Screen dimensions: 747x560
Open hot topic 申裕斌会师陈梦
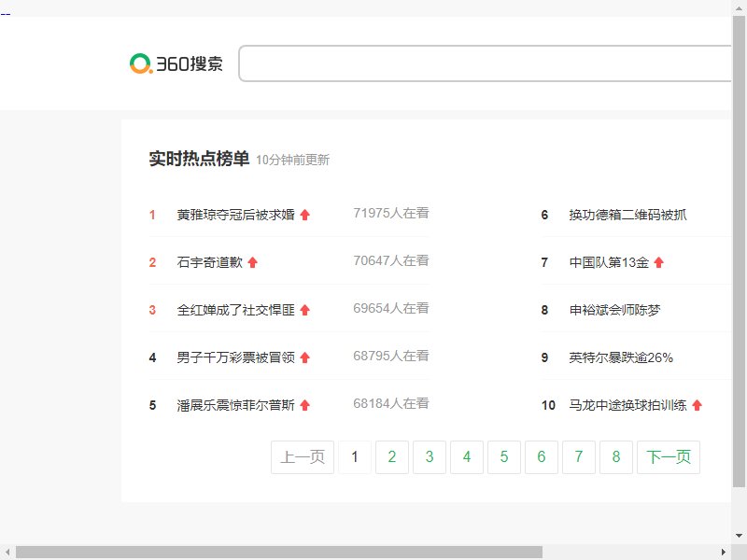point(614,310)
